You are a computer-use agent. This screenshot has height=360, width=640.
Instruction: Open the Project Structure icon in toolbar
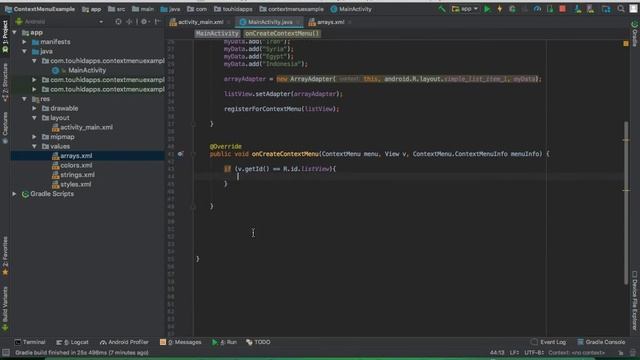(x=606, y=9)
